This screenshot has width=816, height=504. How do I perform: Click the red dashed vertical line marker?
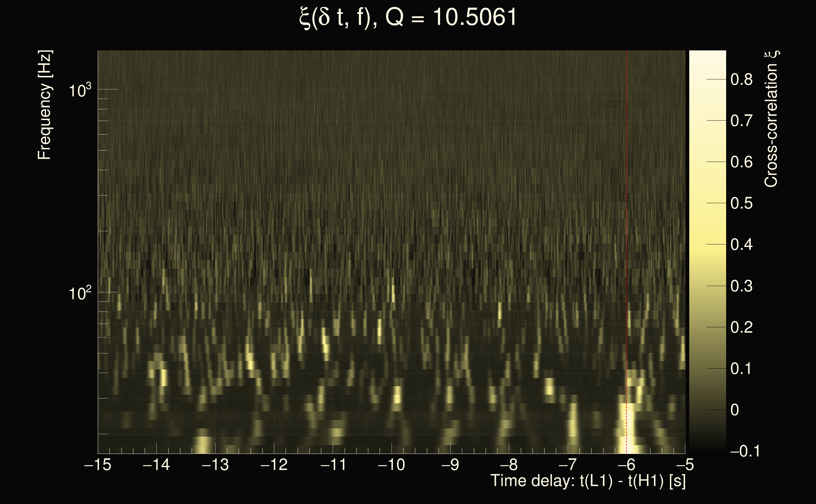click(x=627, y=200)
